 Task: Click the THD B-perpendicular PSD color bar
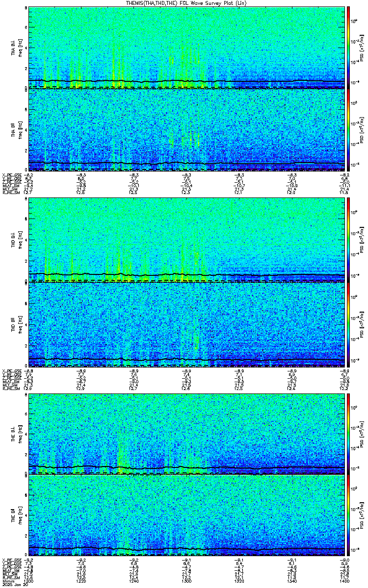[x=349, y=241]
